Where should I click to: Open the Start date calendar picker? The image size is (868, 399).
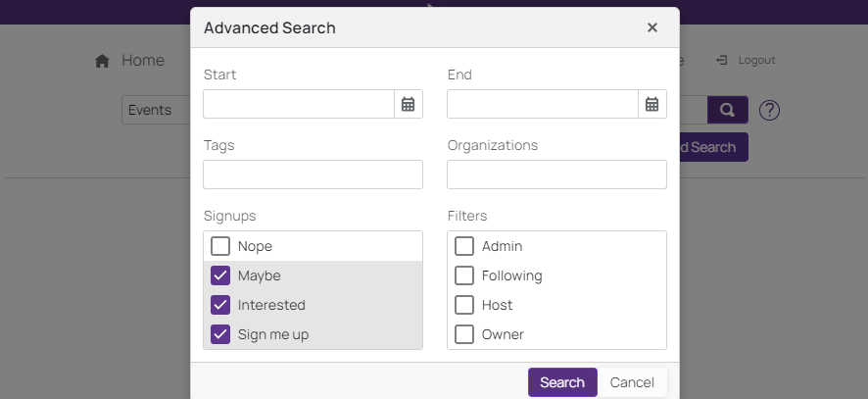click(409, 104)
